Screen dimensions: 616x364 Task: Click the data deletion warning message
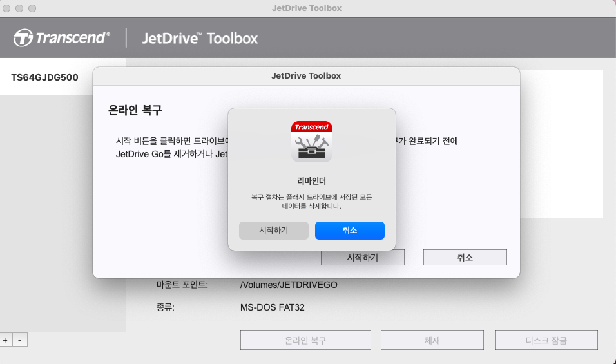tap(311, 202)
